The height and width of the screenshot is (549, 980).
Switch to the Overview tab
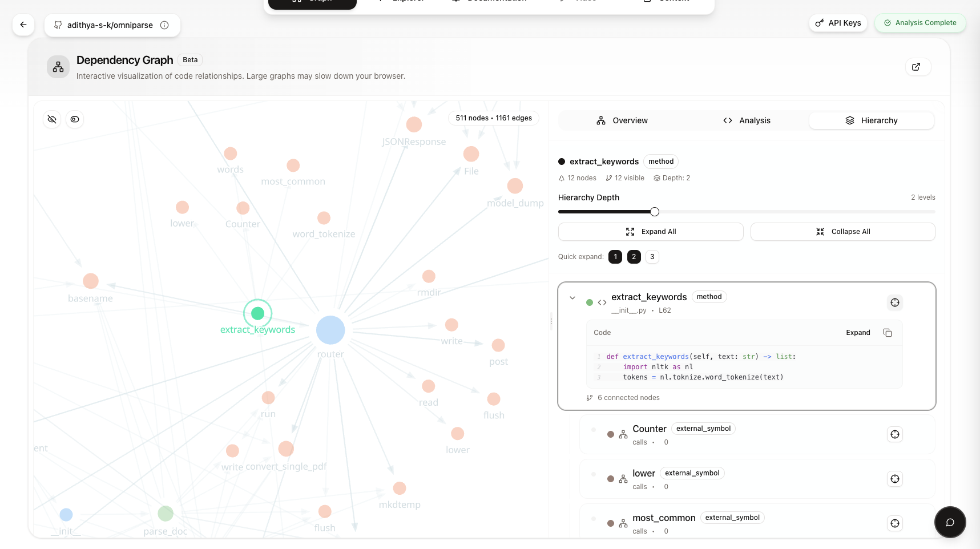coord(622,120)
